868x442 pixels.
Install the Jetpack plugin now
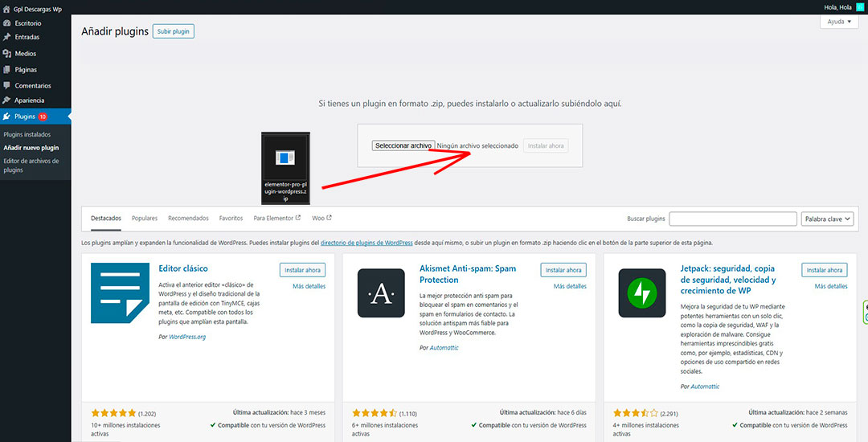(x=825, y=270)
